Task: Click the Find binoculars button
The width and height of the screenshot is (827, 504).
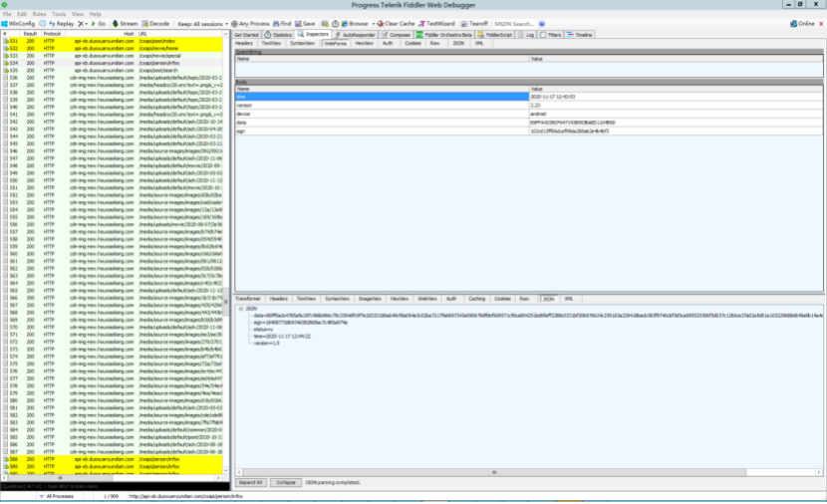Action: [x=282, y=24]
